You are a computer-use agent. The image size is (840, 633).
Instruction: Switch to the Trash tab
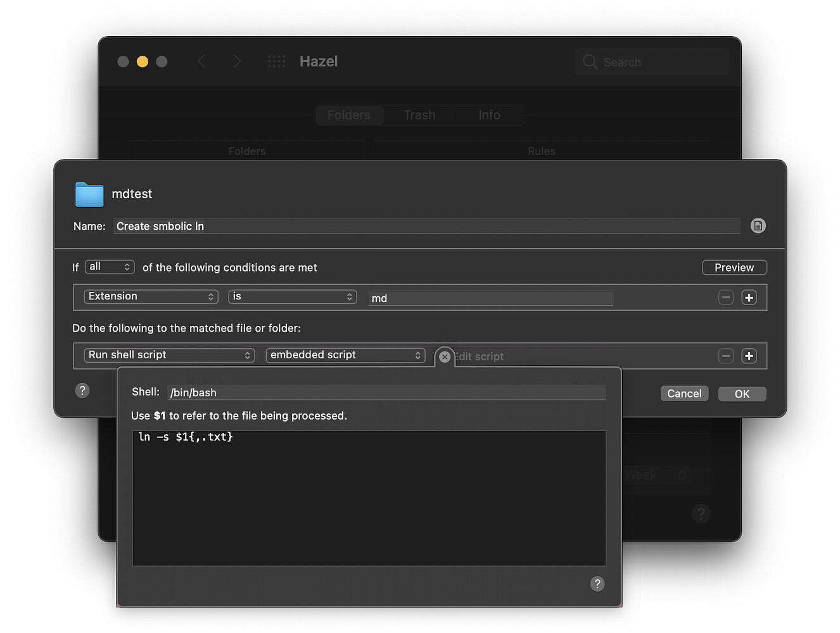click(419, 115)
